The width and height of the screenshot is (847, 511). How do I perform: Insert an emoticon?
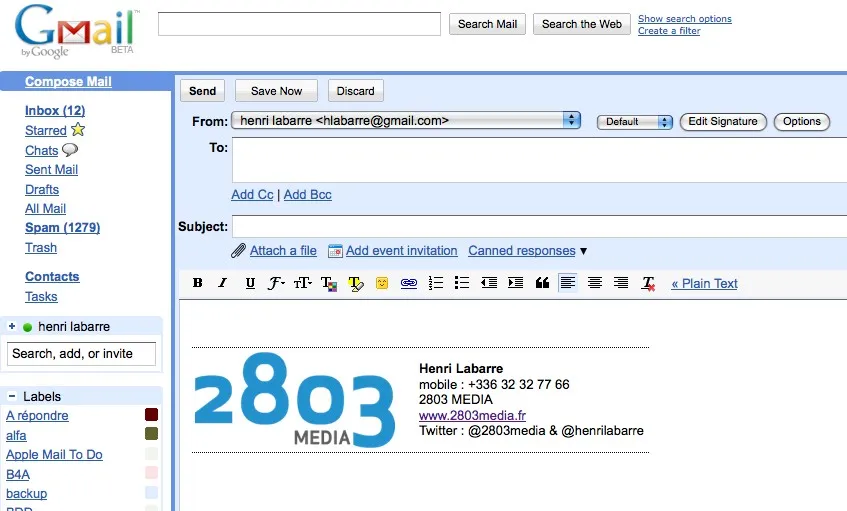point(382,283)
